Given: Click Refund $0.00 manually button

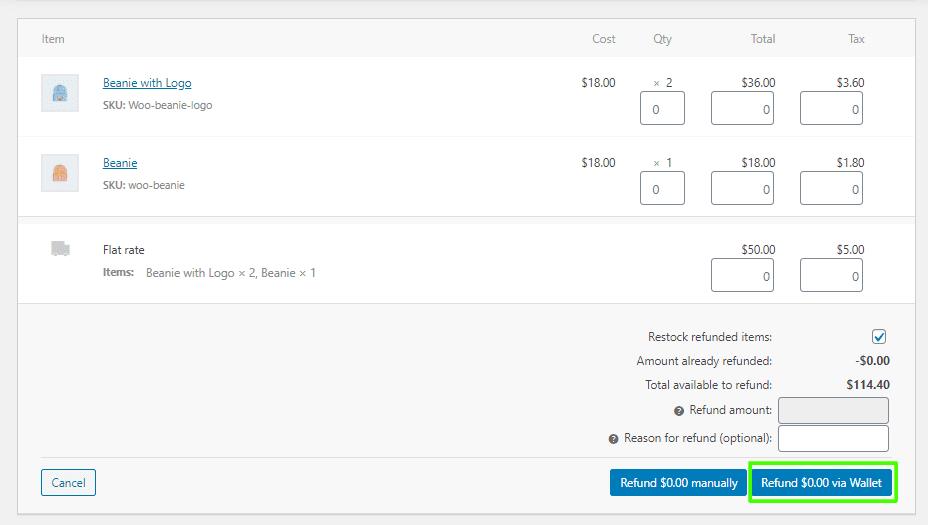Looking at the screenshot, I should 679,482.
